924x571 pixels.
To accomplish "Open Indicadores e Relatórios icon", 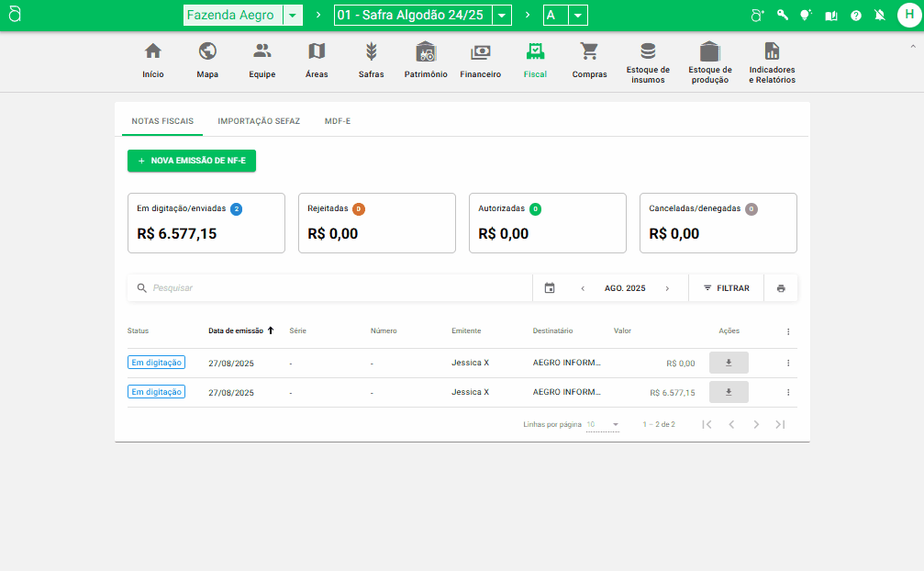I will coord(772,51).
